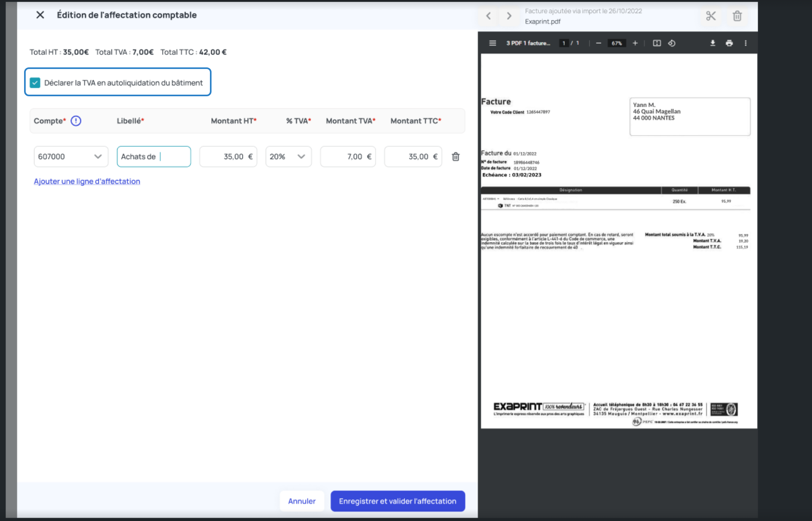812x521 pixels.
Task: Download the PDF document
Action: [x=712, y=43]
